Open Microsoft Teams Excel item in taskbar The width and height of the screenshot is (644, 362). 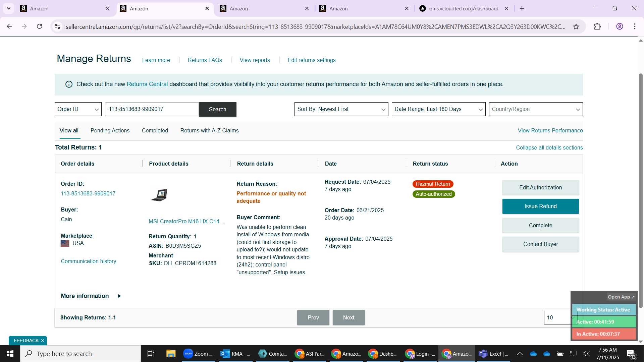pos(493,354)
